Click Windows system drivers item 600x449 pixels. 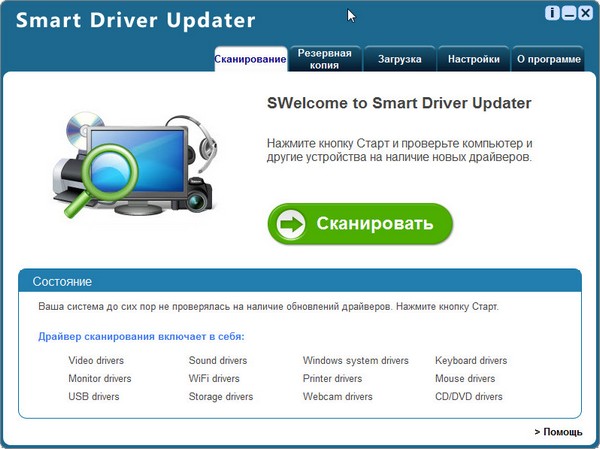click(x=355, y=360)
